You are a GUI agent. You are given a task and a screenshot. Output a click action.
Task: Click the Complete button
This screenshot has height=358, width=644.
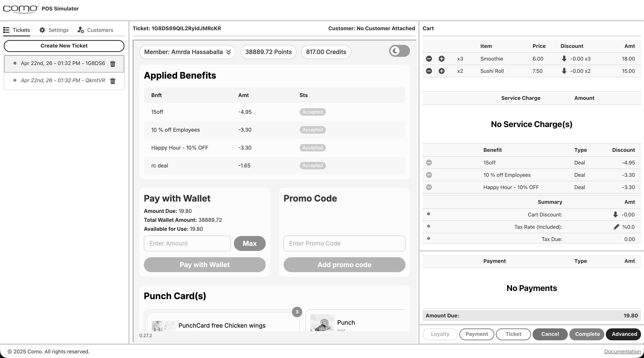(x=587, y=334)
